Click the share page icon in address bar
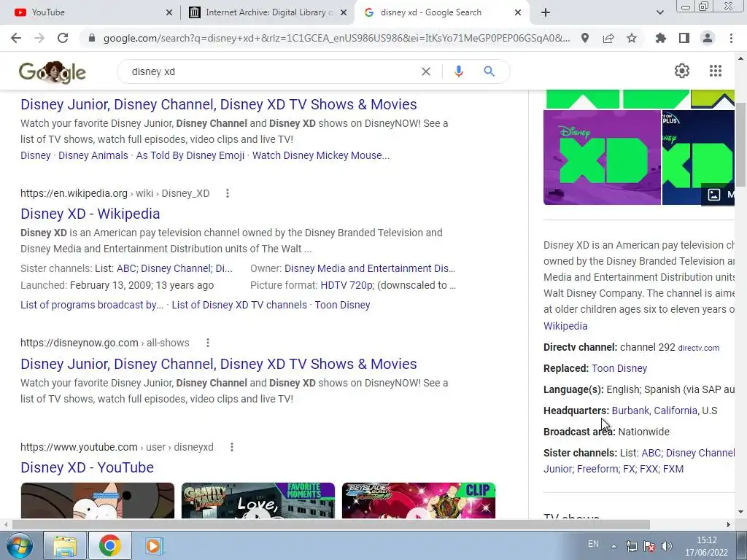 [608, 38]
